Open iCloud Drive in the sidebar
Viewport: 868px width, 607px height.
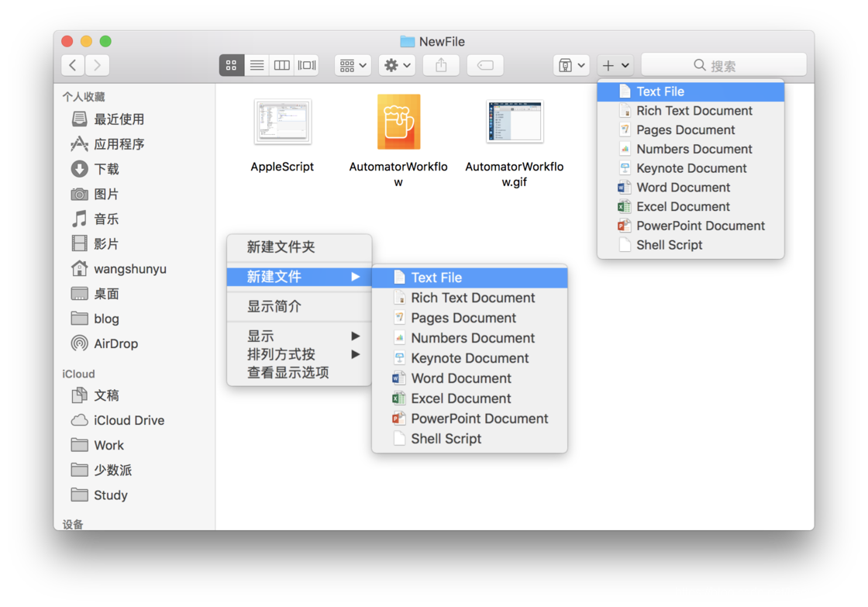click(x=118, y=420)
